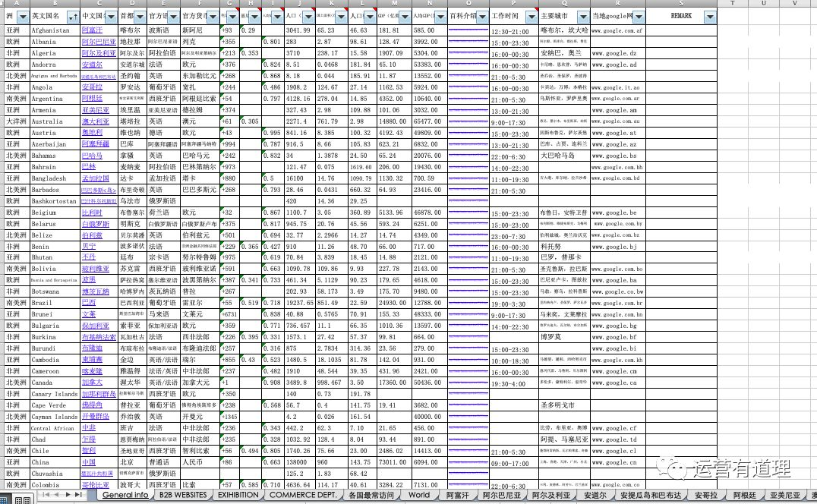Select the cell 'www.google.co.bw'
Screen dimensions: 817x504
coord(618,292)
